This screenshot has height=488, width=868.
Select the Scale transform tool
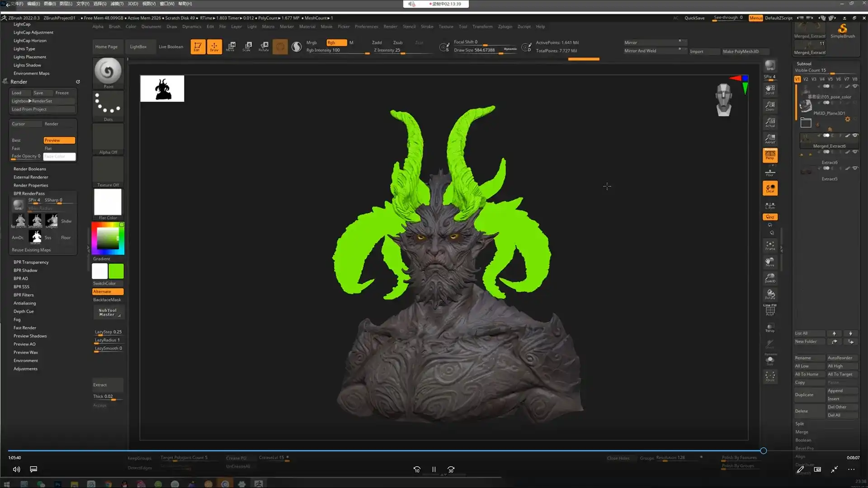(x=247, y=47)
